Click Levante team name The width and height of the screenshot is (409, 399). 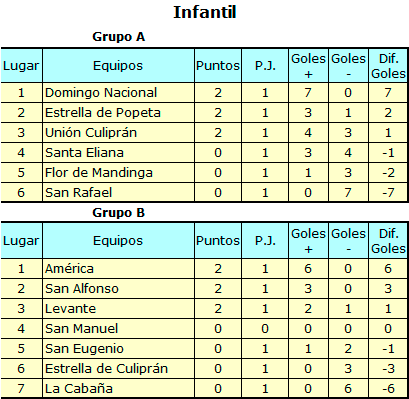70,309
